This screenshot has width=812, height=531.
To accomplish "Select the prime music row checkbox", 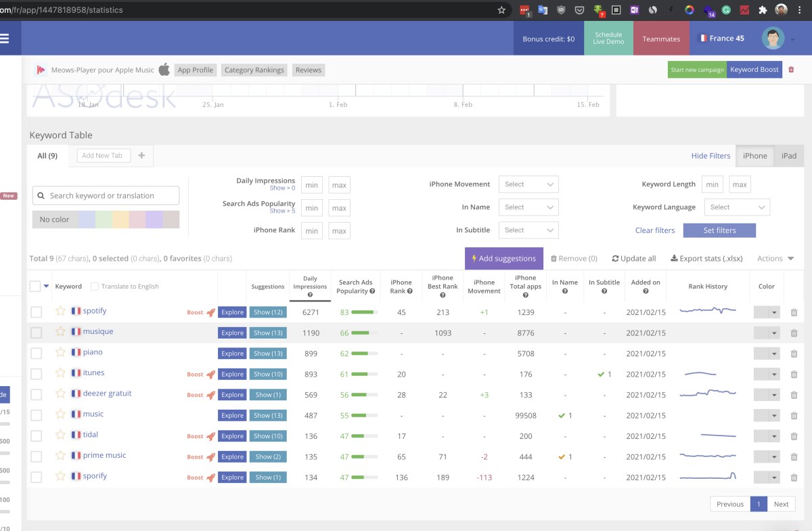I will (37, 456).
